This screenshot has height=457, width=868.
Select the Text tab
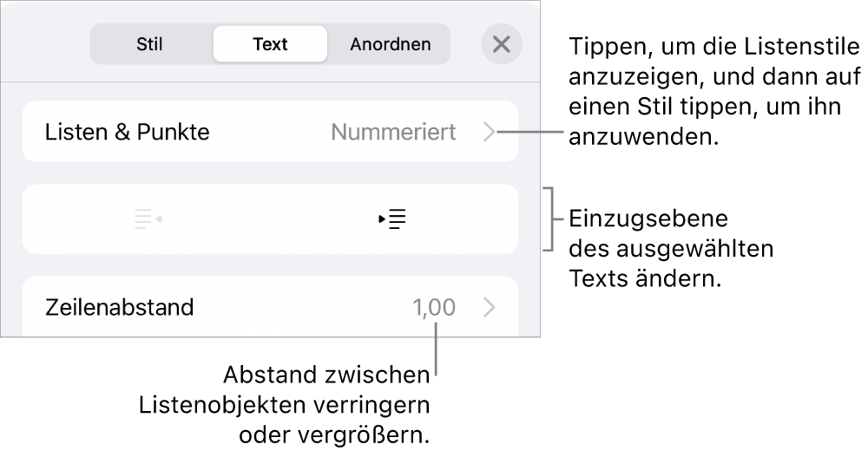point(270,44)
